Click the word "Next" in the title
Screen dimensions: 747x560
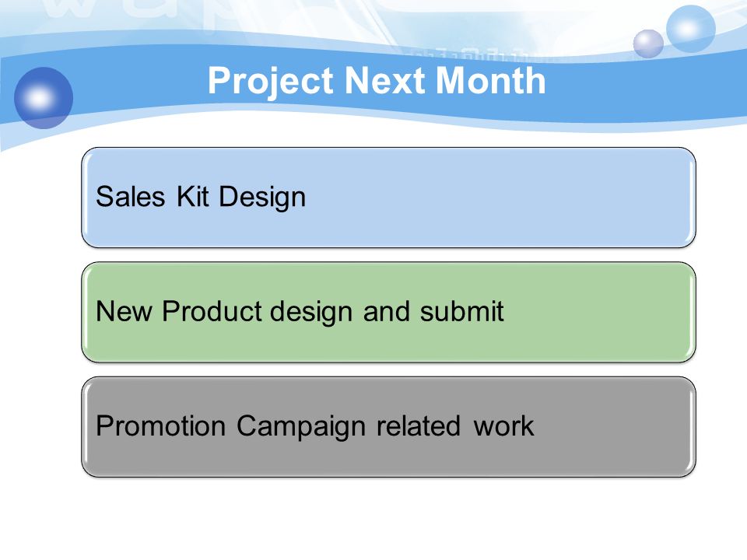point(384,80)
